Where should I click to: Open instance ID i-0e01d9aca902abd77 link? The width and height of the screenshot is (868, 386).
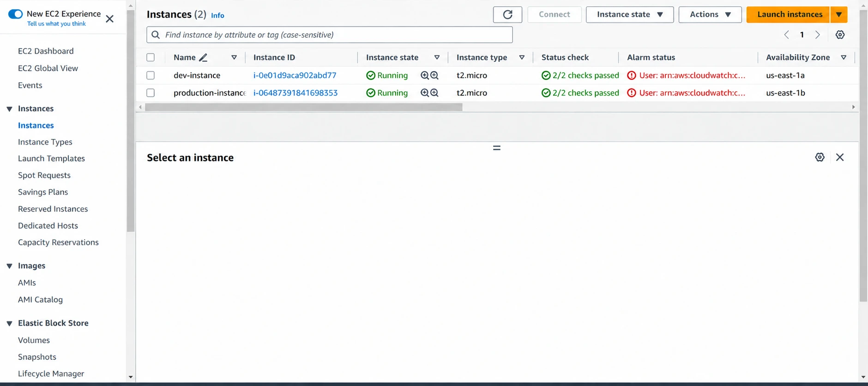pos(295,75)
